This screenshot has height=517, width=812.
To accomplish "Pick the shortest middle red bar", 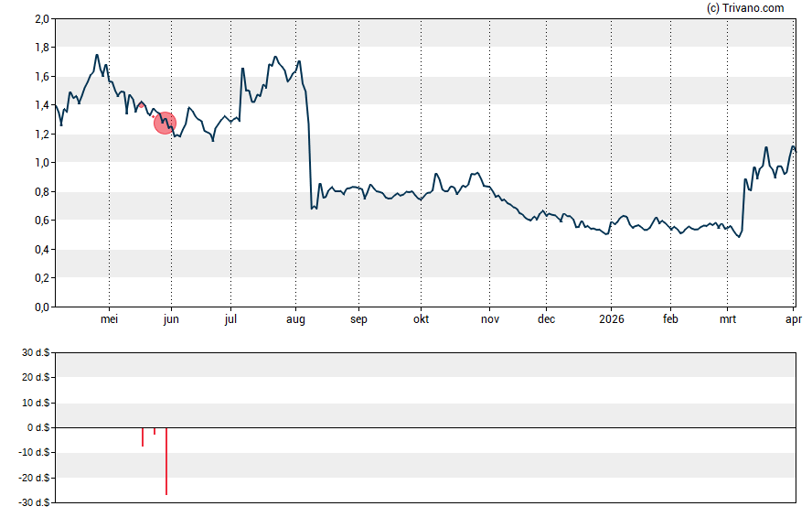I will (x=155, y=431).
